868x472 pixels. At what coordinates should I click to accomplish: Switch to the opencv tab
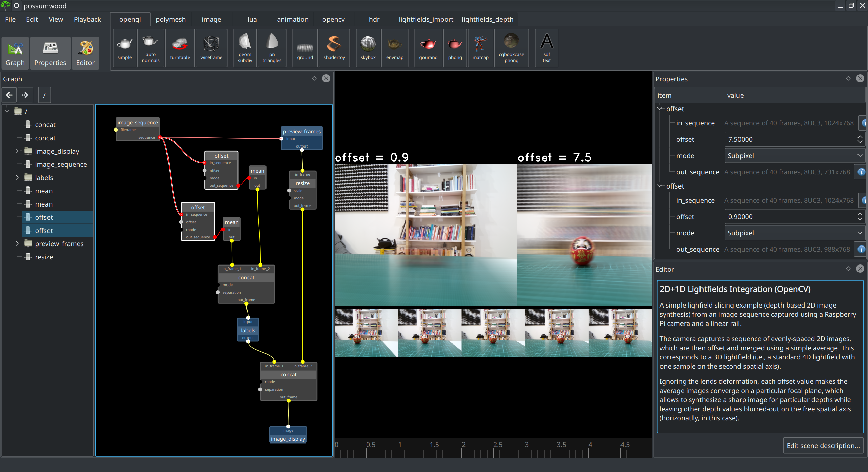coord(333,19)
